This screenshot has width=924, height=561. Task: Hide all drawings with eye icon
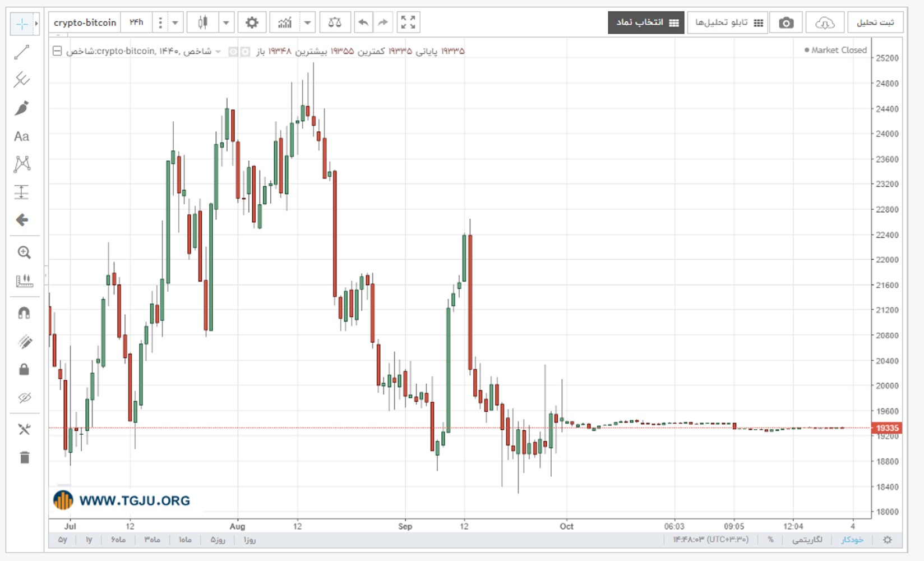24,398
